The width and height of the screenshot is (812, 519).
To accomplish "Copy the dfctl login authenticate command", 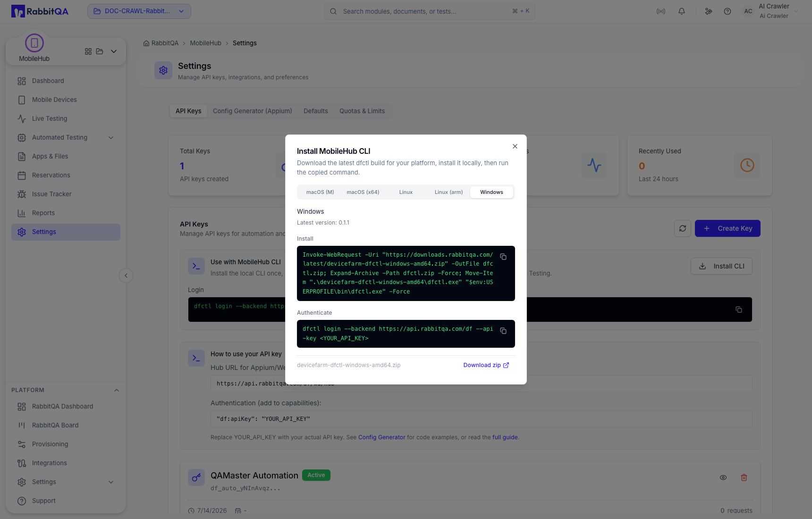I will (x=503, y=331).
